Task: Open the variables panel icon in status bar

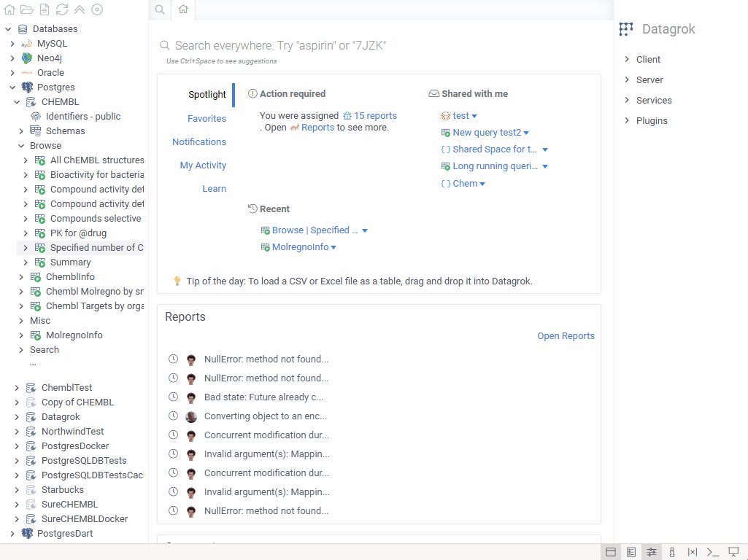Action: coord(693,552)
